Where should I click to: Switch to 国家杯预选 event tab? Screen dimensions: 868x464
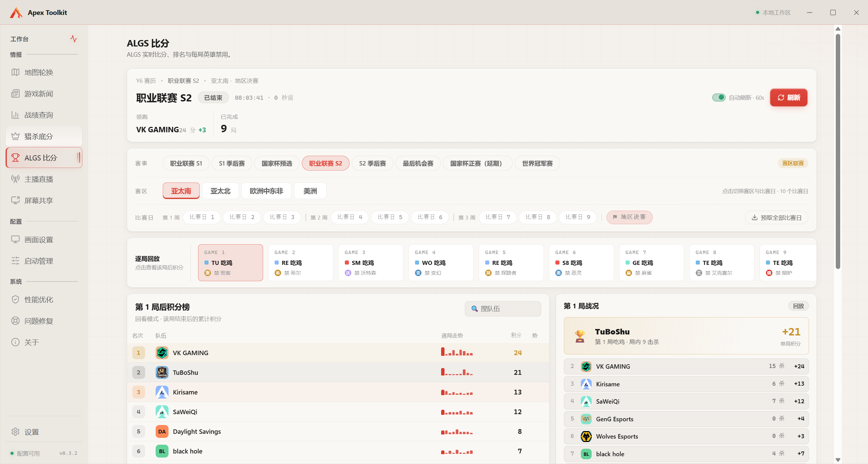277,163
